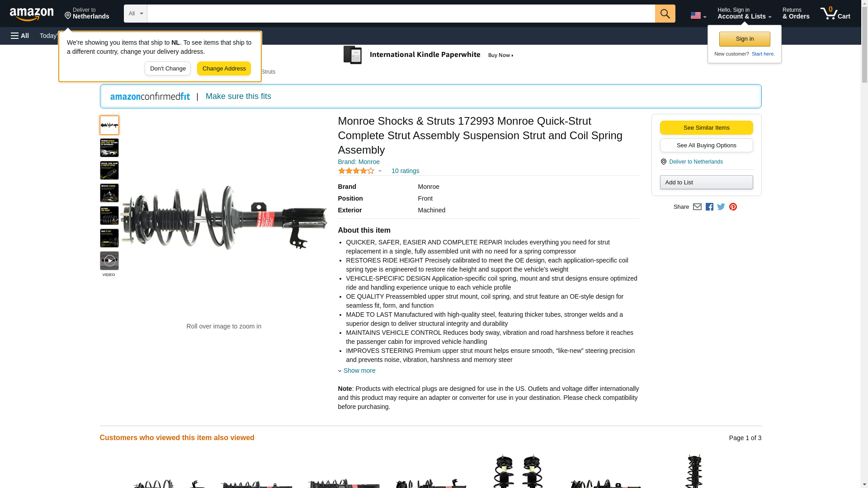Open Account & Lists menu
The image size is (868, 488).
(x=744, y=14)
